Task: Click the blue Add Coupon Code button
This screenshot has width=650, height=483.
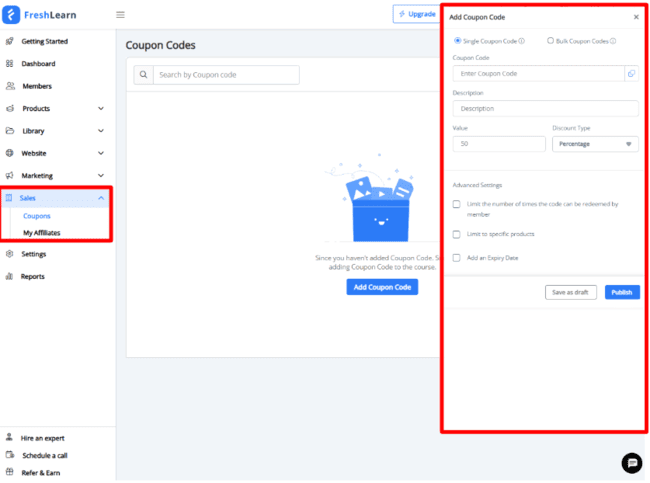Action: tap(382, 287)
